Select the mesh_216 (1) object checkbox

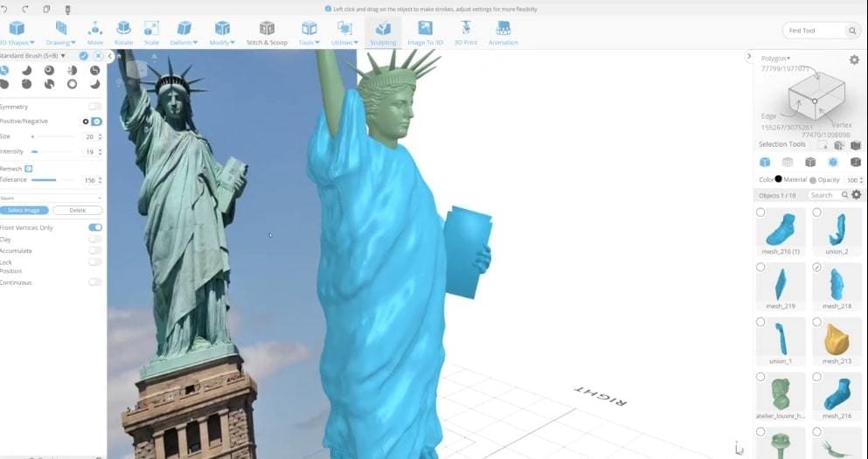(760, 212)
